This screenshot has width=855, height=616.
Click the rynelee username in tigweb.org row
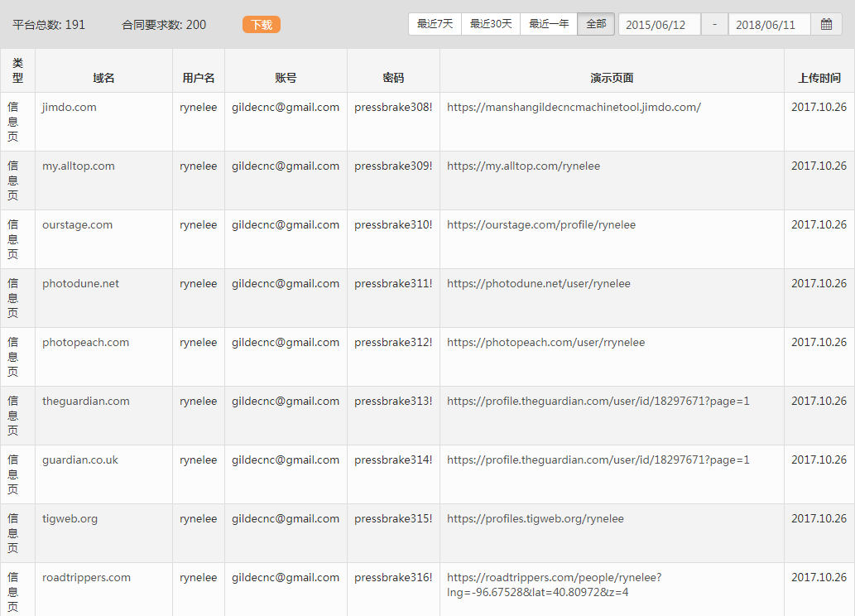tap(199, 519)
